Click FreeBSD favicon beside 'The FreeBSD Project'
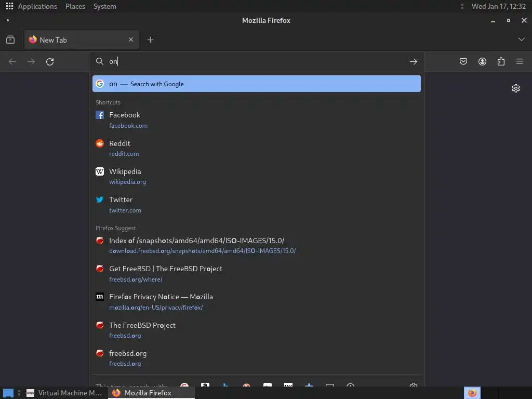 click(x=100, y=325)
